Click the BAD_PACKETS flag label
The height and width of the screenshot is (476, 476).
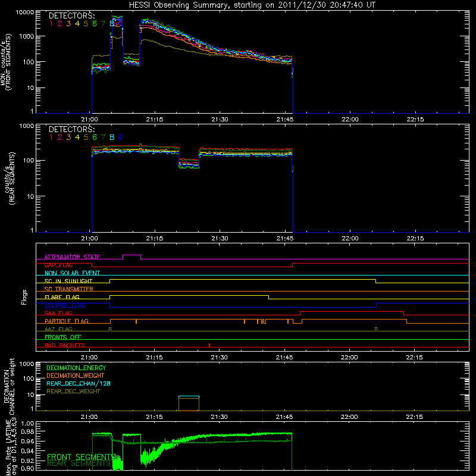point(65,345)
